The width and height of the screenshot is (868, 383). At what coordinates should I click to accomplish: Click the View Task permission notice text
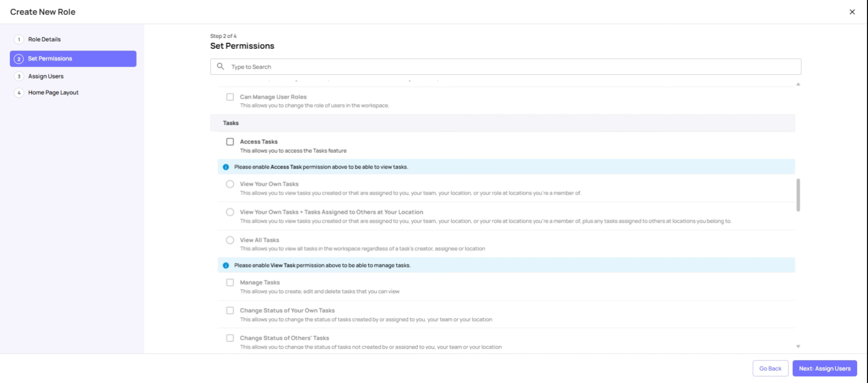322,266
